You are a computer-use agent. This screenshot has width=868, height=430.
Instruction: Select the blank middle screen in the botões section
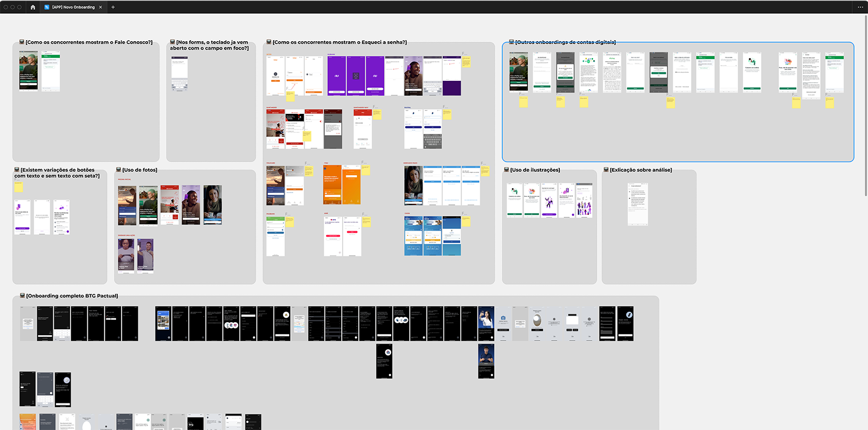(x=42, y=217)
